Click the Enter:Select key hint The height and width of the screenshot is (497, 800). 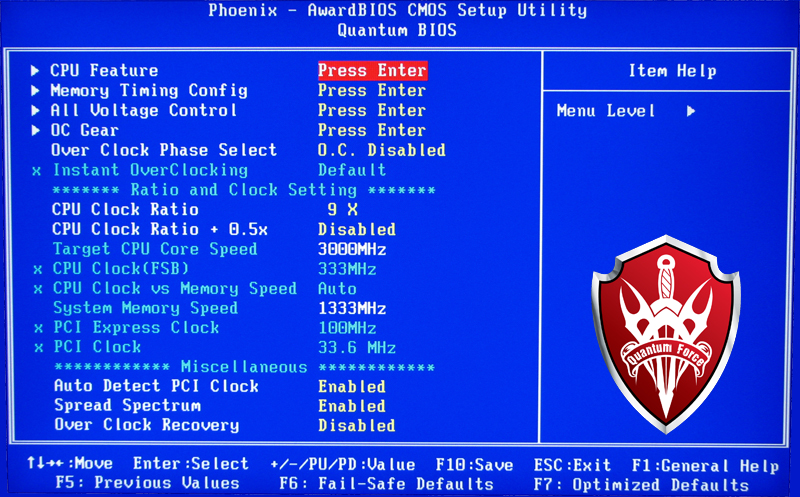(x=191, y=463)
